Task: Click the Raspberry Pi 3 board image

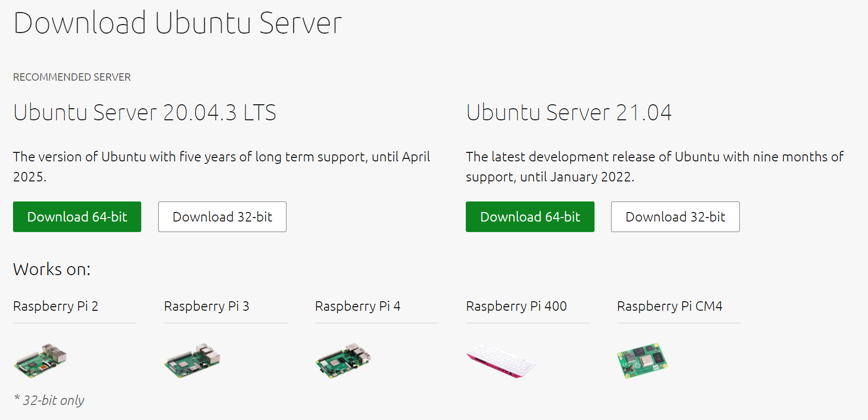Action: tap(192, 360)
